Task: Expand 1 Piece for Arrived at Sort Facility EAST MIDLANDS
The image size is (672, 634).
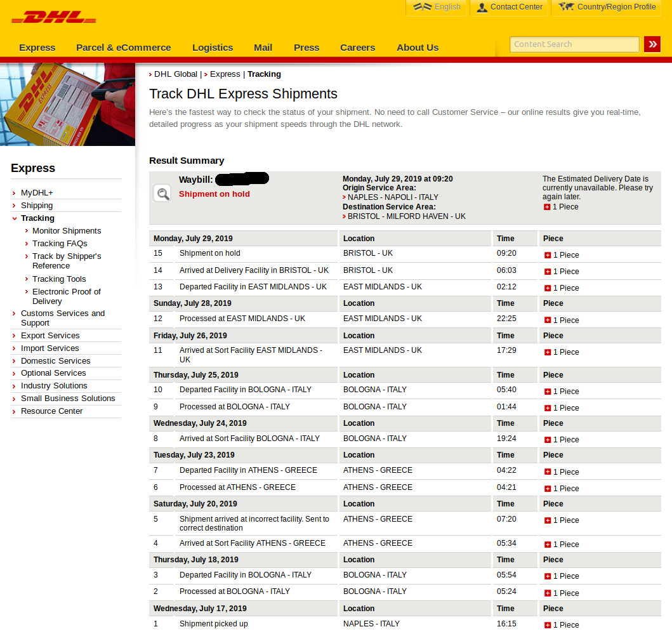Action: [547, 352]
